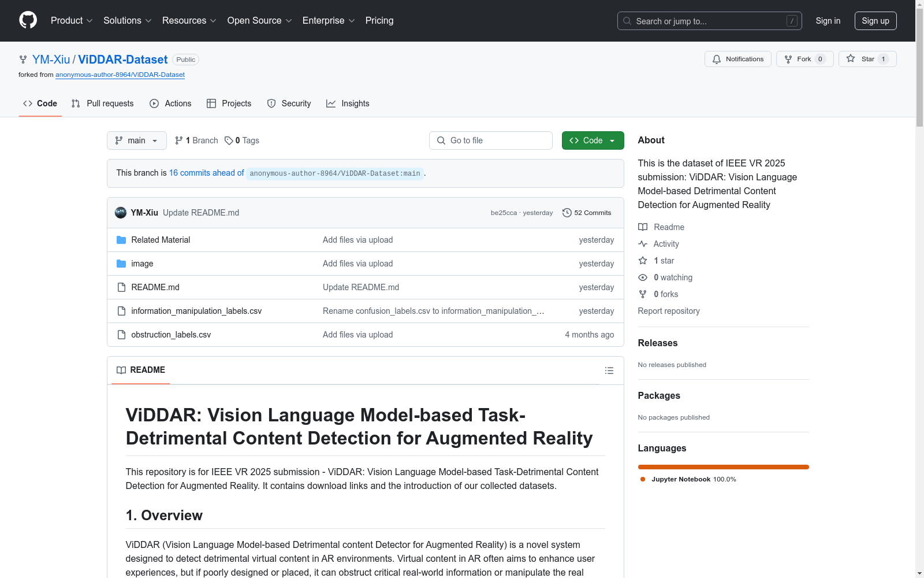Click the Releases heading link
924x578 pixels.
tap(658, 343)
